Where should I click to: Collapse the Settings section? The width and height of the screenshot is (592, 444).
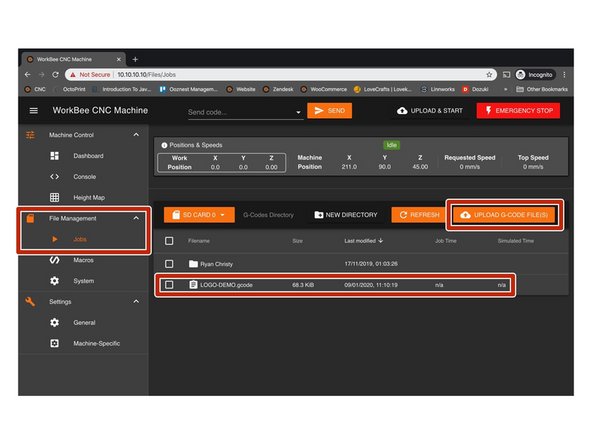click(136, 302)
